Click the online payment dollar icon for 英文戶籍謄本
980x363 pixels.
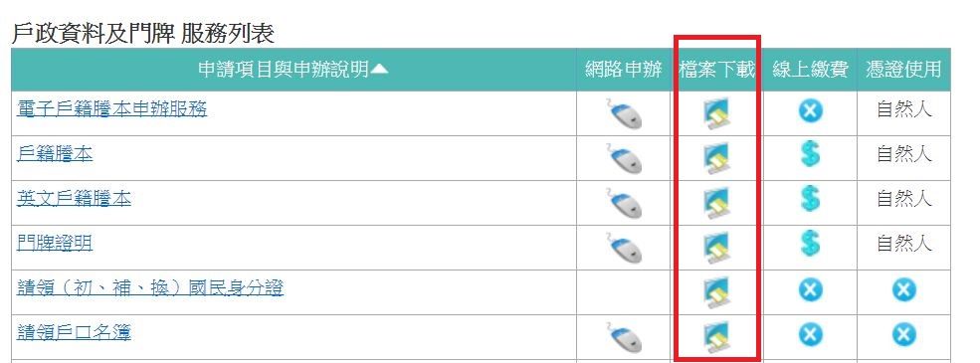810,199
